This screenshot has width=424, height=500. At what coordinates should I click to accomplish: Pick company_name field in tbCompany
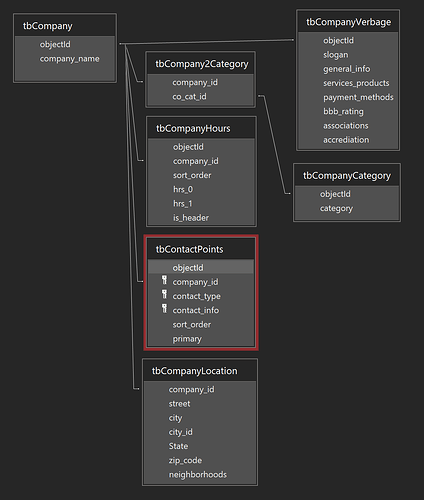(65, 59)
